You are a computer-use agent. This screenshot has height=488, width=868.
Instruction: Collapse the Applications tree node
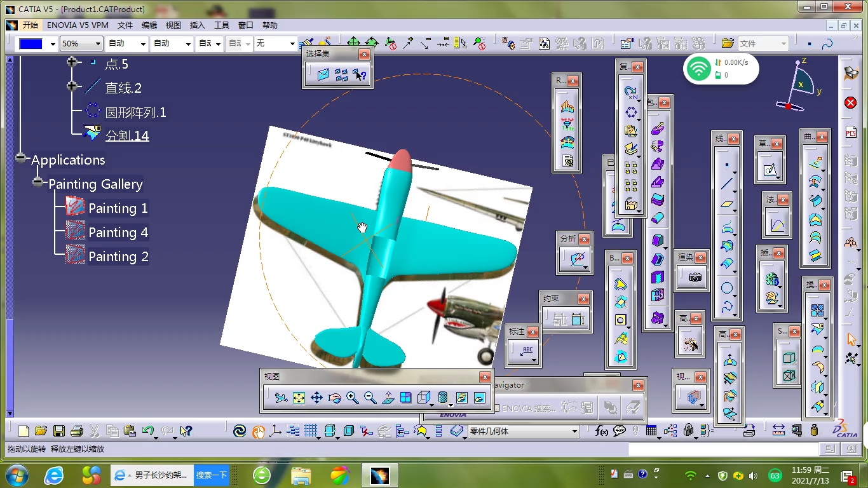coord(21,158)
